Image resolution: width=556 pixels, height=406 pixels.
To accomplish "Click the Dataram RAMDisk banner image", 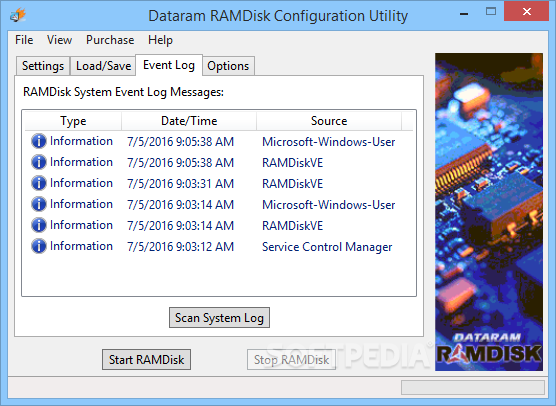I will (489, 212).
